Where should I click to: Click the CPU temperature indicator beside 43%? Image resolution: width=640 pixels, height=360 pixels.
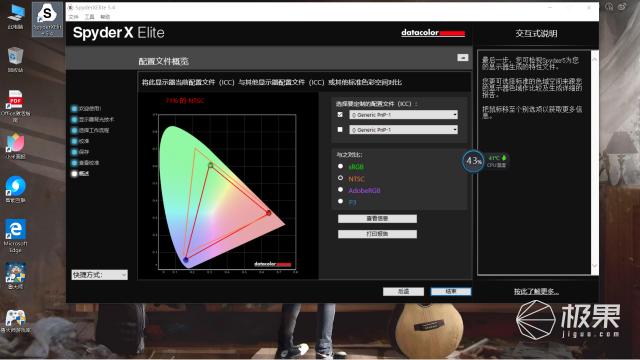pyautogui.click(x=497, y=161)
